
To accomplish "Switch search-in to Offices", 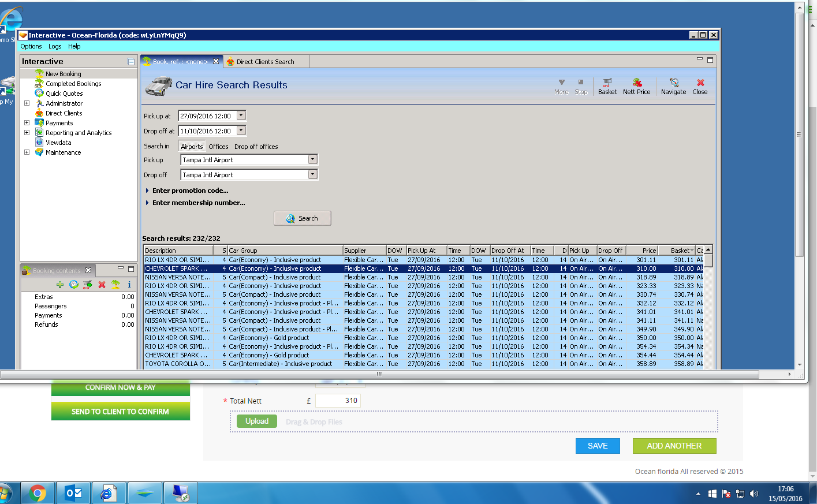I will click(218, 147).
